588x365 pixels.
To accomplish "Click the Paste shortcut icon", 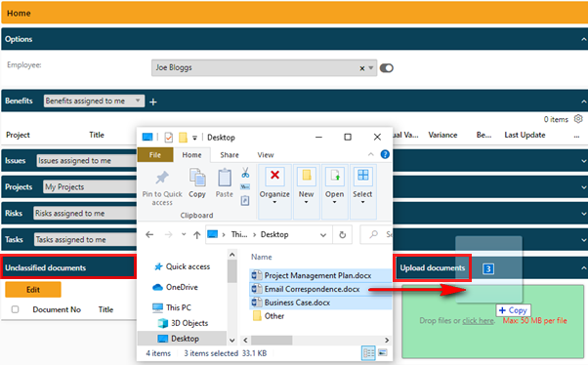I will (x=245, y=200).
